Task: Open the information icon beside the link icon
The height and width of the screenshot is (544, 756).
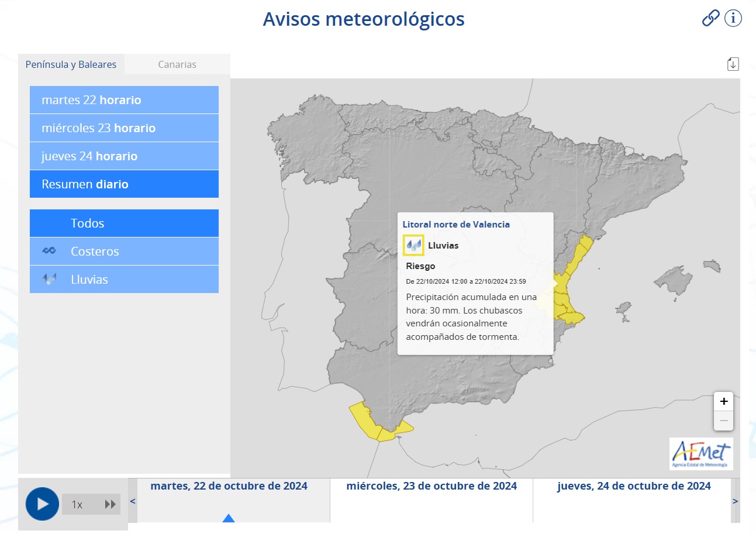Action: point(733,18)
